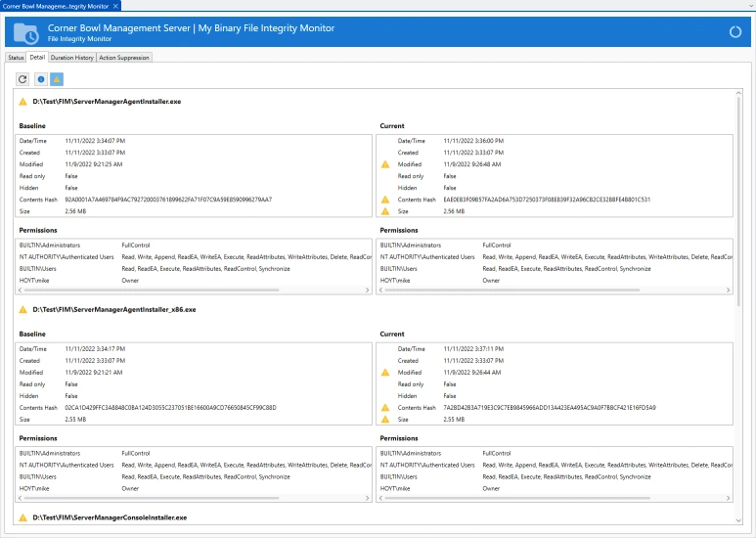Image resolution: width=756 pixels, height=538 pixels.
Task: Click warning icon beside ServerManagerConsoleInstaller.exe
Action: point(22,517)
